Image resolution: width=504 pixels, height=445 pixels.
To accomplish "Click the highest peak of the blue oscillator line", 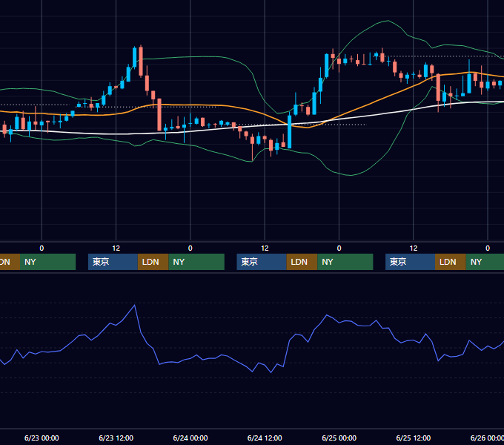I will point(134,305).
